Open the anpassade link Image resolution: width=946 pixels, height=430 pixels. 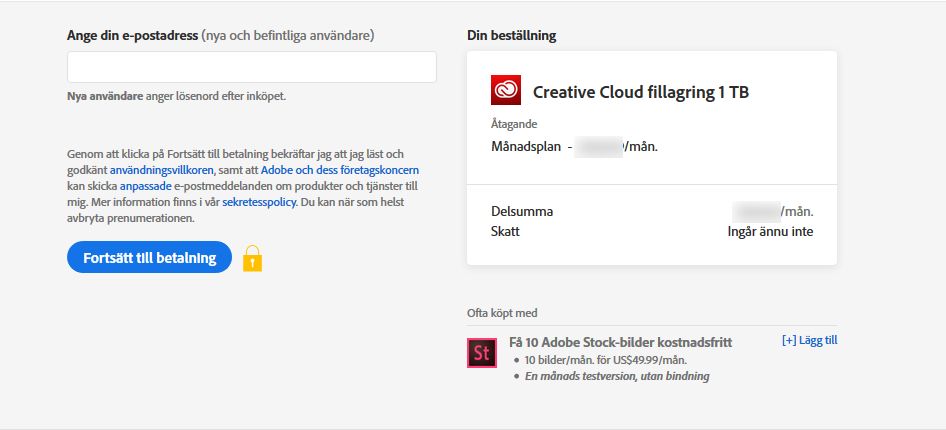tap(146, 186)
